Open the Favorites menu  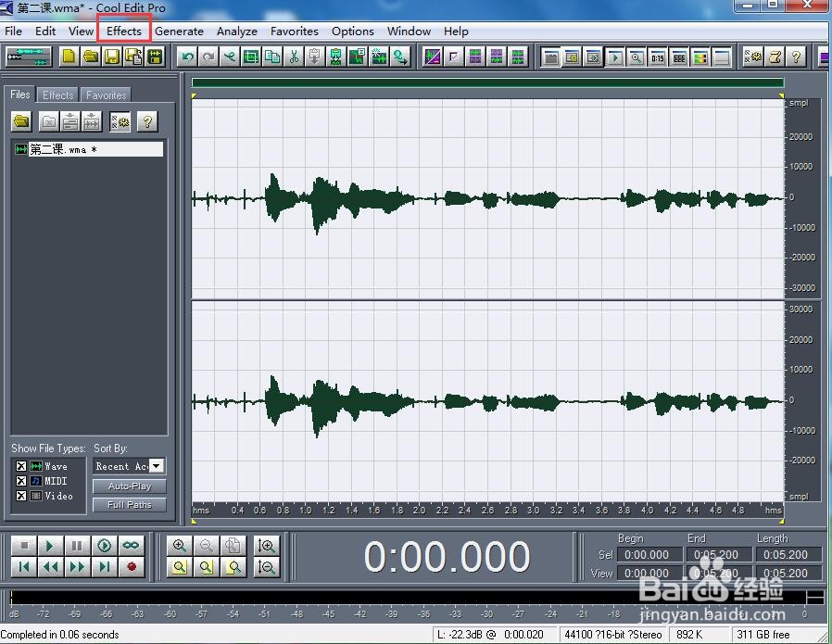point(295,32)
